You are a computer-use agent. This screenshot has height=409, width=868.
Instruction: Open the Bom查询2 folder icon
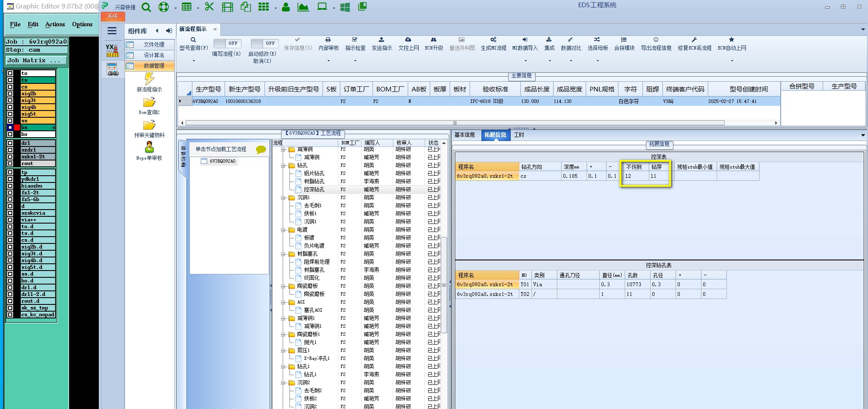[x=149, y=102]
